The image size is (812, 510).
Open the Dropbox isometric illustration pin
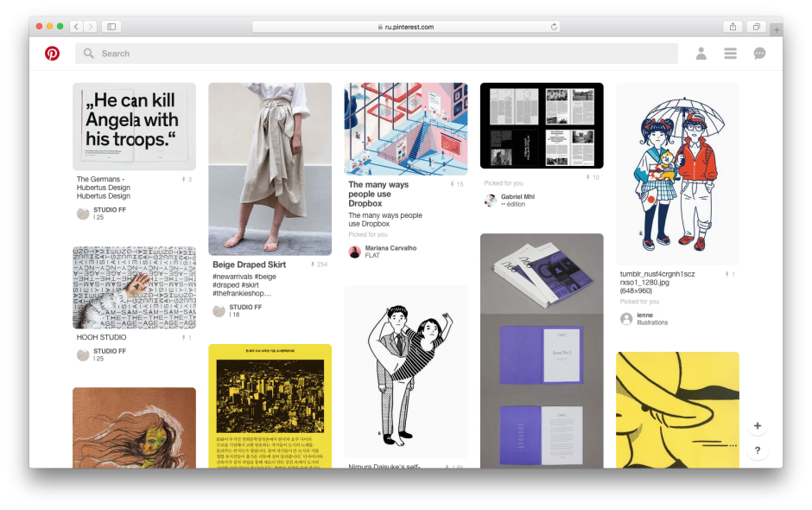(406, 129)
